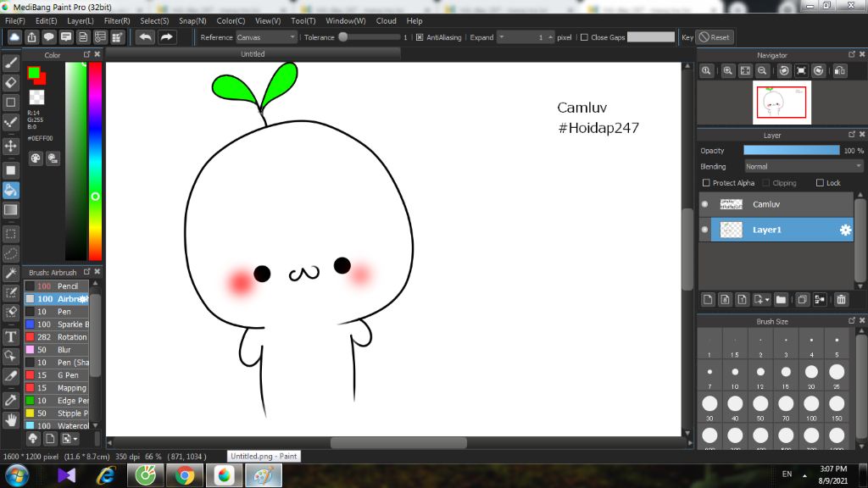Hide the Camluv layer
The height and width of the screenshot is (488, 868).
(704, 204)
